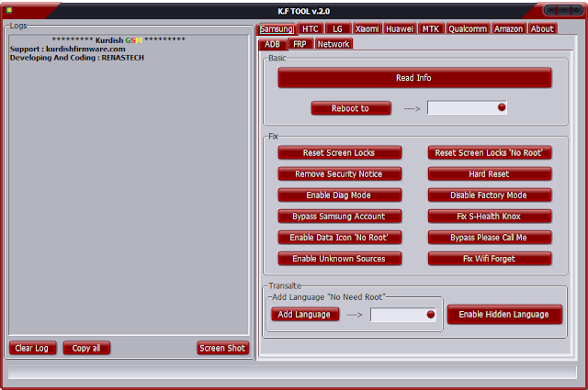Image resolution: width=588 pixels, height=390 pixels.
Task: Open the About tab
Action: click(x=542, y=28)
